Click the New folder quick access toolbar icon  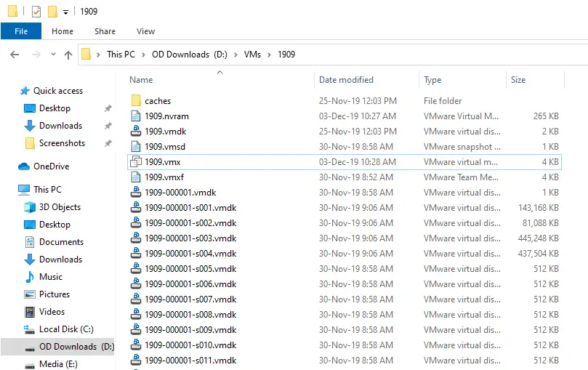coord(52,12)
